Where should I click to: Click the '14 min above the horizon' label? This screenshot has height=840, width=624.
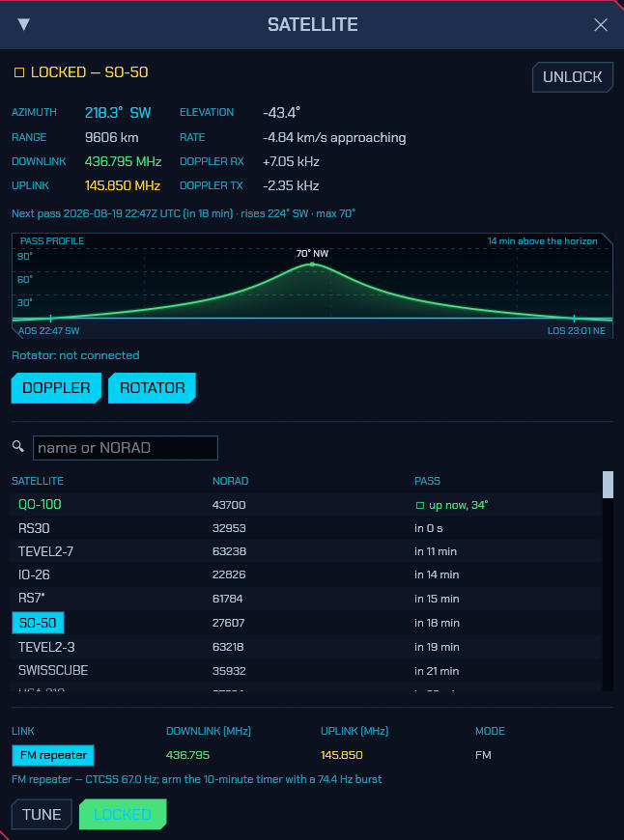click(x=543, y=241)
